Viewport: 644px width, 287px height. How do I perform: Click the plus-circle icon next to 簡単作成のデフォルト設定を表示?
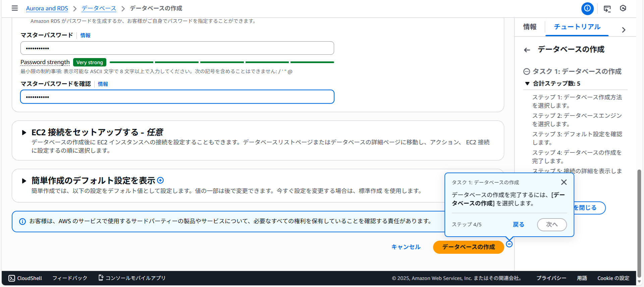click(161, 181)
